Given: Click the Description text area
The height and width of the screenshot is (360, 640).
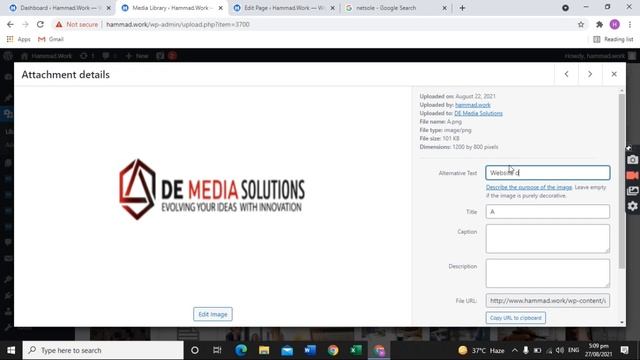Looking at the screenshot, I should pyautogui.click(x=548, y=273).
